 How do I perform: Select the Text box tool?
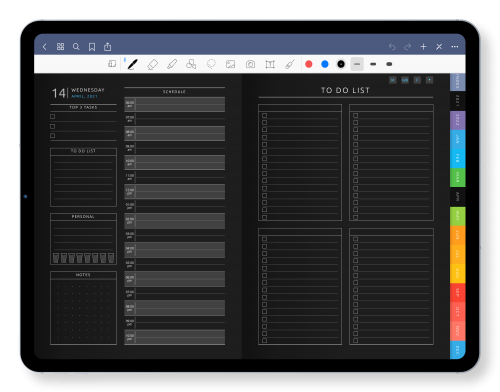click(x=270, y=64)
